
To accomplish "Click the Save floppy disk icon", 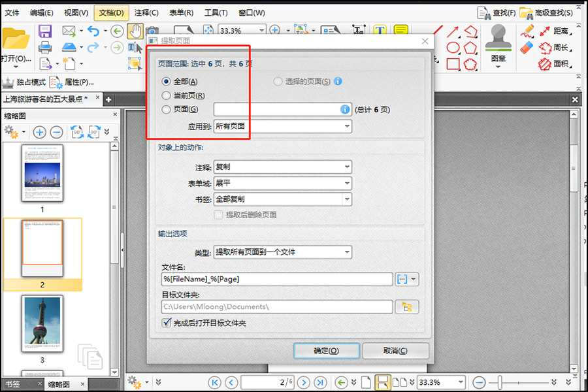I will click(x=45, y=31).
